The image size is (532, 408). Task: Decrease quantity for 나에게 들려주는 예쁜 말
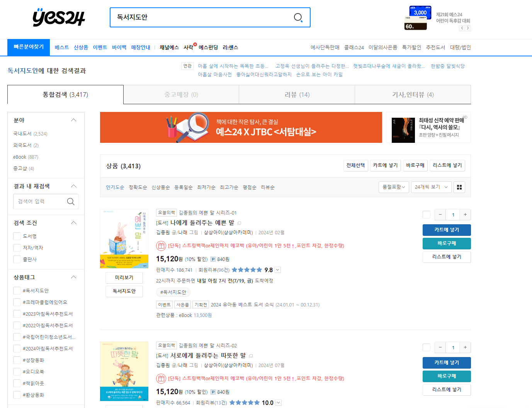(440, 215)
